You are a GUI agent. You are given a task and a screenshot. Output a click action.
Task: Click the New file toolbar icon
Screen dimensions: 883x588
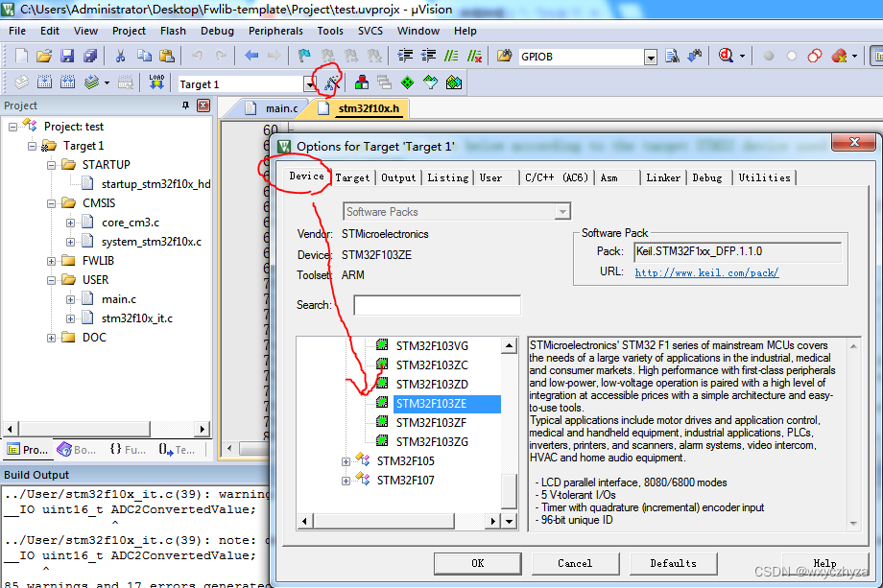pyautogui.click(x=21, y=56)
